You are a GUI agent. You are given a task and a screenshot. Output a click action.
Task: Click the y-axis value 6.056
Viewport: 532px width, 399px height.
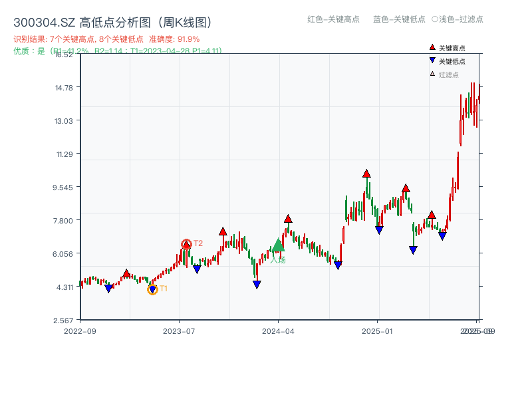point(63,254)
